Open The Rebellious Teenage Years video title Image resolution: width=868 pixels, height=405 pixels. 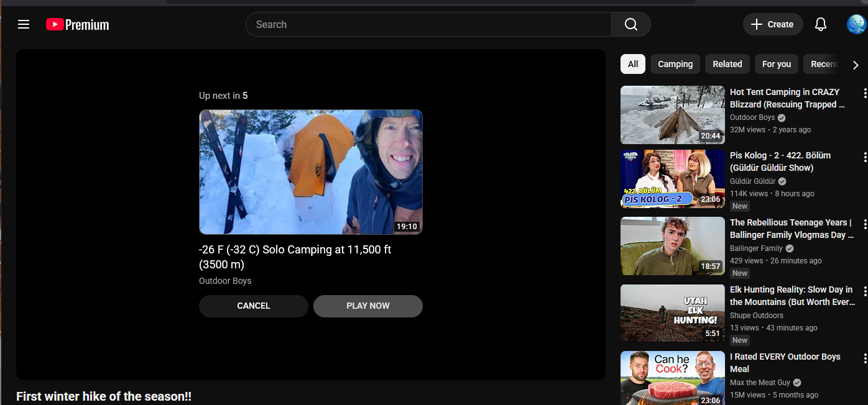tap(792, 229)
